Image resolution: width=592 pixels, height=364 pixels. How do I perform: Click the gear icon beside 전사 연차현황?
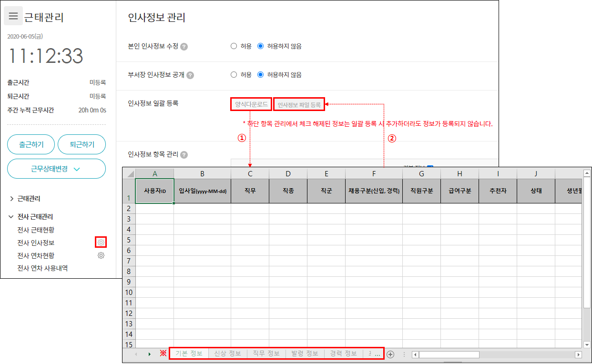point(101,255)
